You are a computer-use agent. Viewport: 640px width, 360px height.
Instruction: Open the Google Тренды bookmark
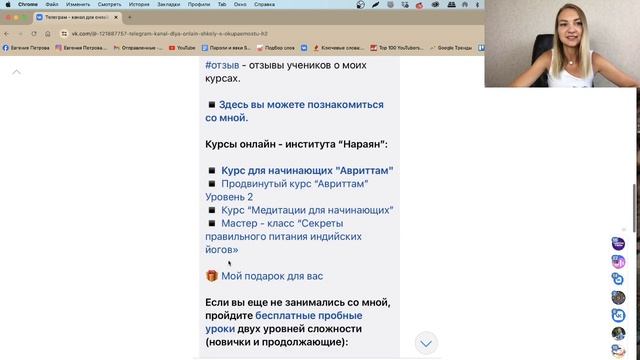[451, 48]
